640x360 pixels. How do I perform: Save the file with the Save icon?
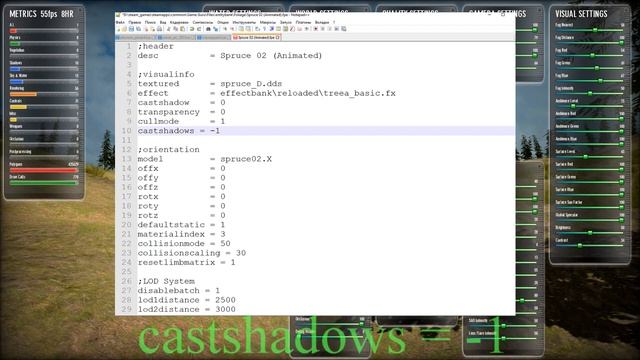[x=131, y=29]
